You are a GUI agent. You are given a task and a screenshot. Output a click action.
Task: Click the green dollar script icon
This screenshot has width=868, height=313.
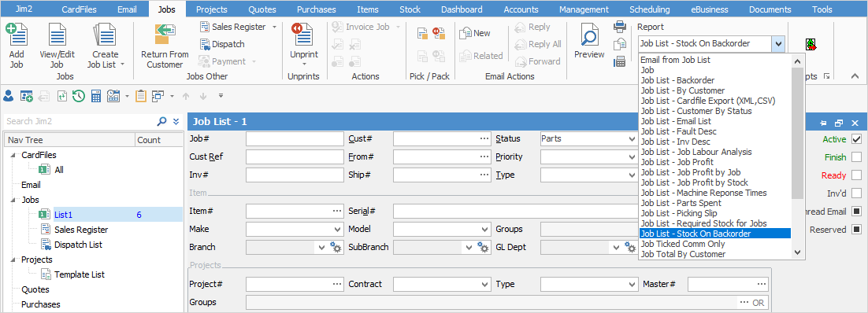click(x=812, y=44)
